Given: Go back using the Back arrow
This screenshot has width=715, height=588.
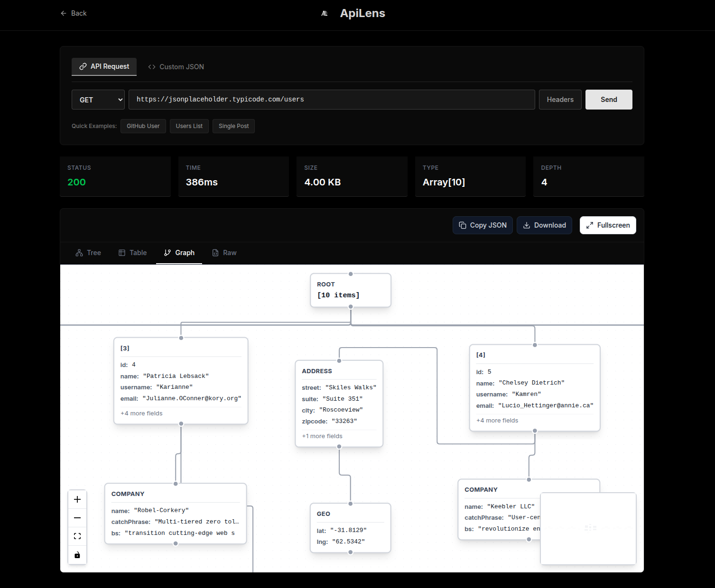Looking at the screenshot, I should [74, 13].
